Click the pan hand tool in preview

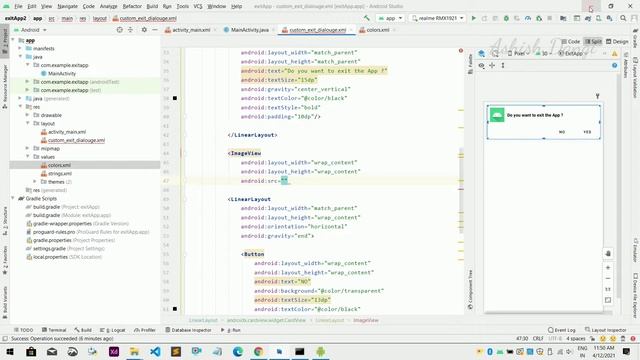click(x=608, y=253)
